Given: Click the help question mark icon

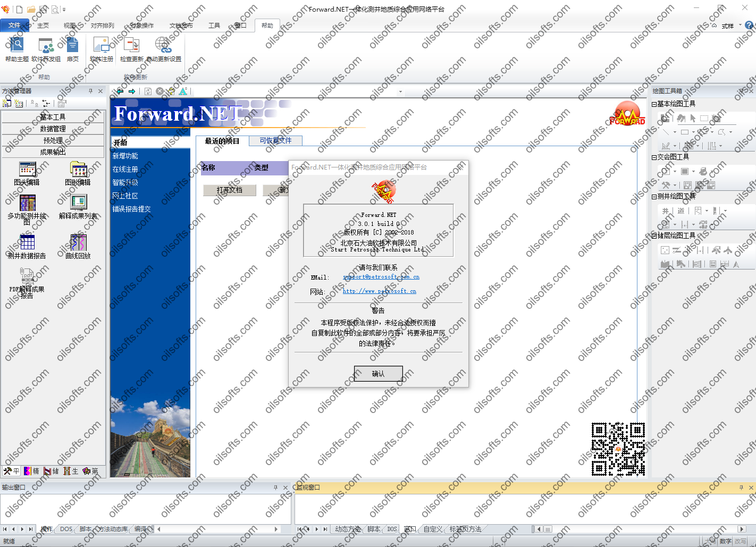Looking at the screenshot, I should (749, 25).
